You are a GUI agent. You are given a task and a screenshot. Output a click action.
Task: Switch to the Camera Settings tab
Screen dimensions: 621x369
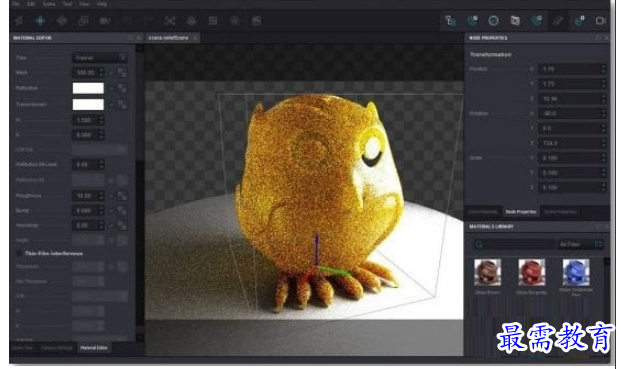click(x=57, y=348)
